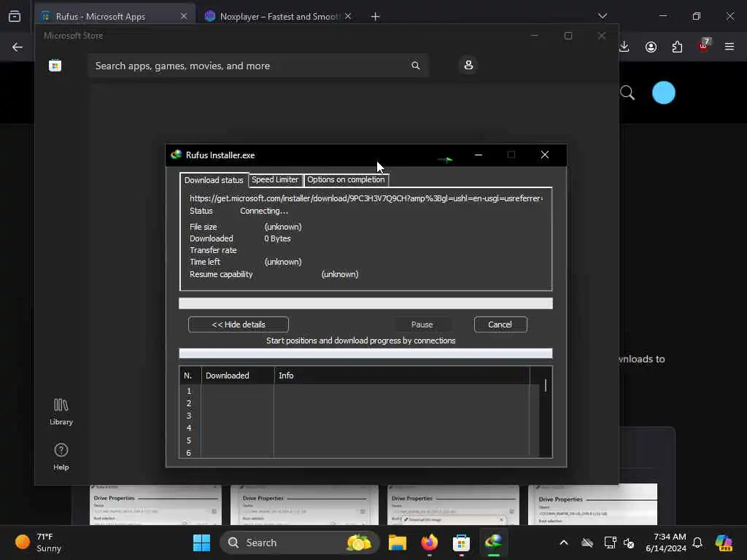Screen dimensions: 747x560
Task: Open the list all tabs dropdown
Action: click(x=603, y=16)
